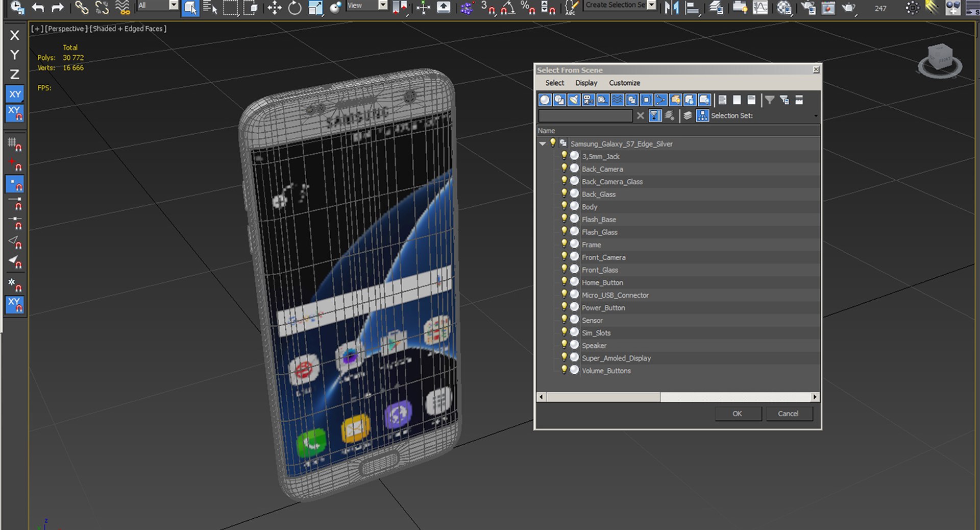Open the Curve Editor icon

click(761, 7)
